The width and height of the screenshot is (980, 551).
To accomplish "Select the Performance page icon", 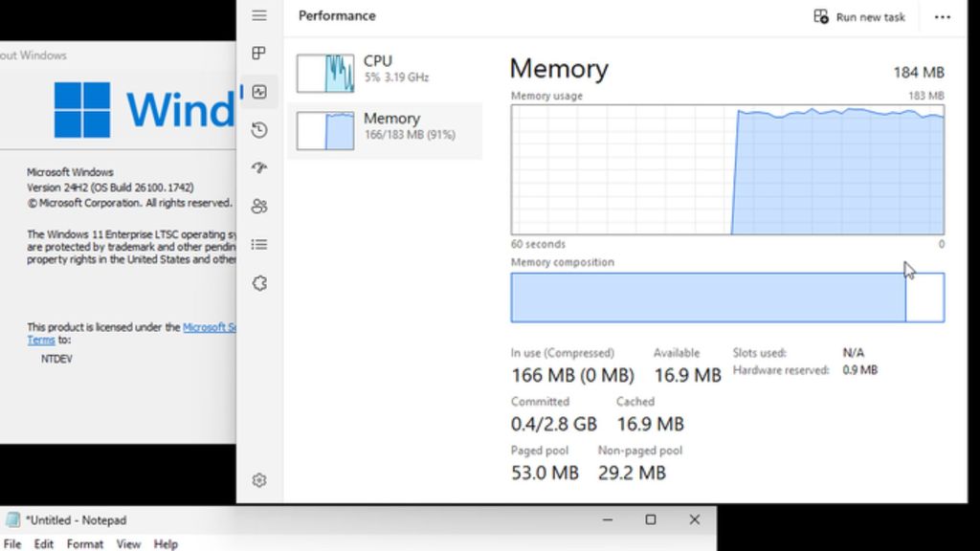I will (x=258, y=92).
